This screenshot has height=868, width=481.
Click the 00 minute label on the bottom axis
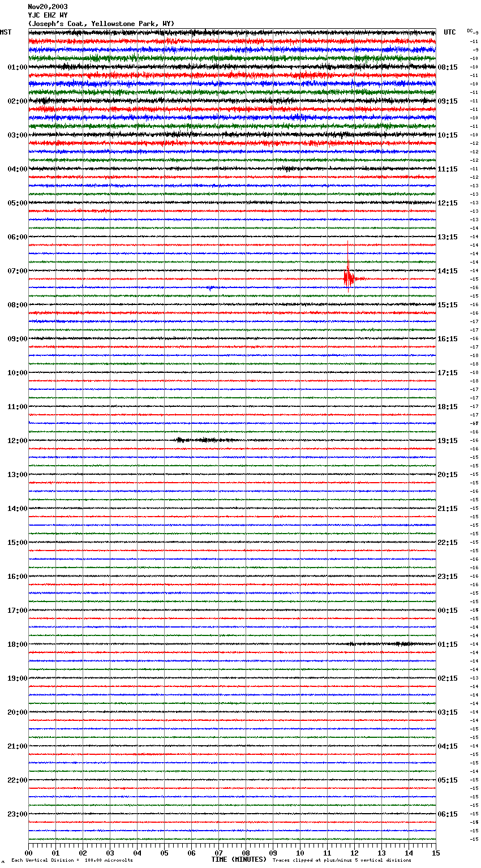[28, 853]
